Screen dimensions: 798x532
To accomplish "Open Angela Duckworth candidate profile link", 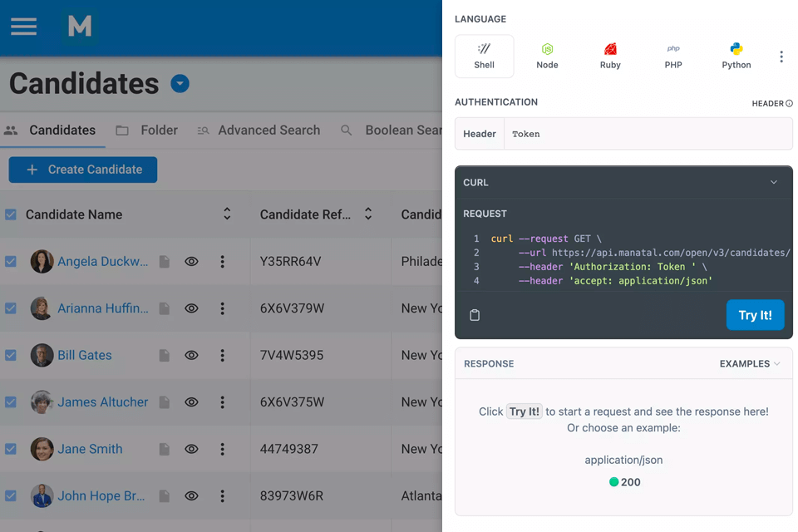I will coord(103,261).
